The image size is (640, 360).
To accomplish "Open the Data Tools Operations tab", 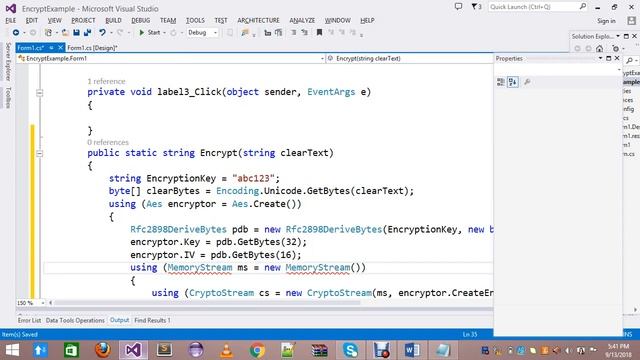I will click(x=75, y=320).
